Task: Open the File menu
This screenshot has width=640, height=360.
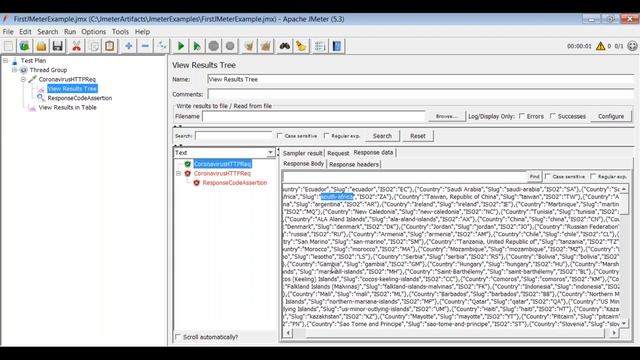Action: (8, 31)
